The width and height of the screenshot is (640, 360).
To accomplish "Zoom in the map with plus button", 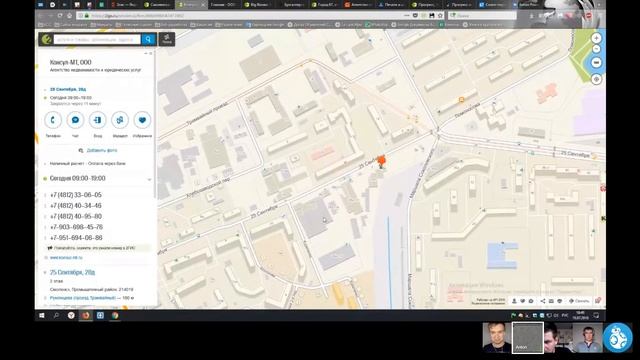I will pyautogui.click(x=596, y=38).
